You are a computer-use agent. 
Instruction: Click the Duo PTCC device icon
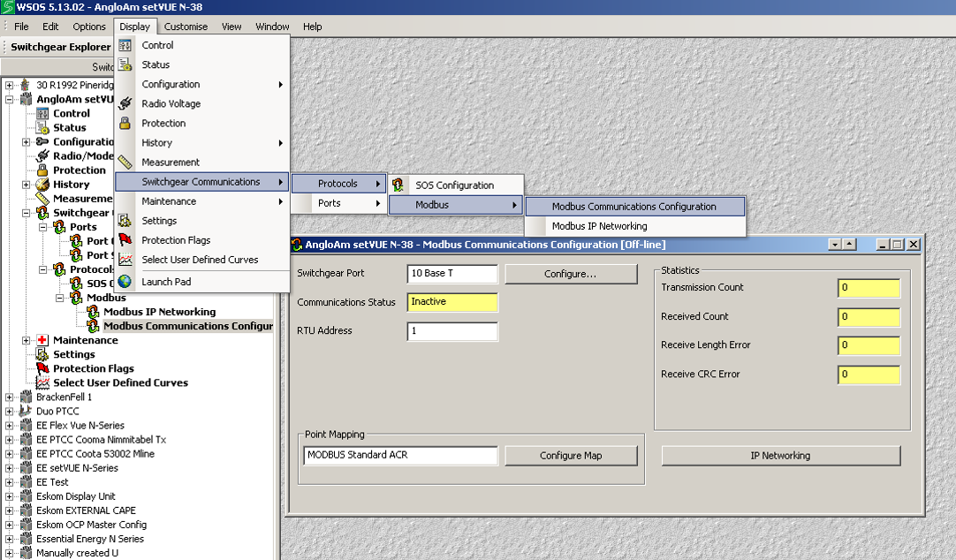26,411
